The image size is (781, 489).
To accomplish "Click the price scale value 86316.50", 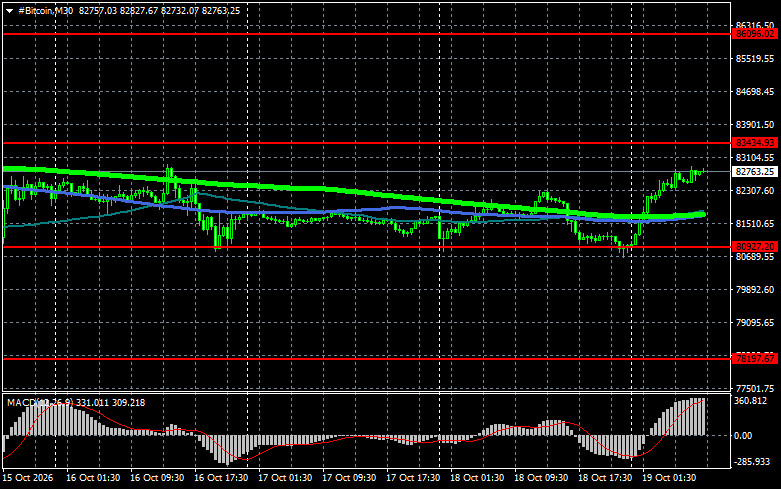I will [x=755, y=25].
